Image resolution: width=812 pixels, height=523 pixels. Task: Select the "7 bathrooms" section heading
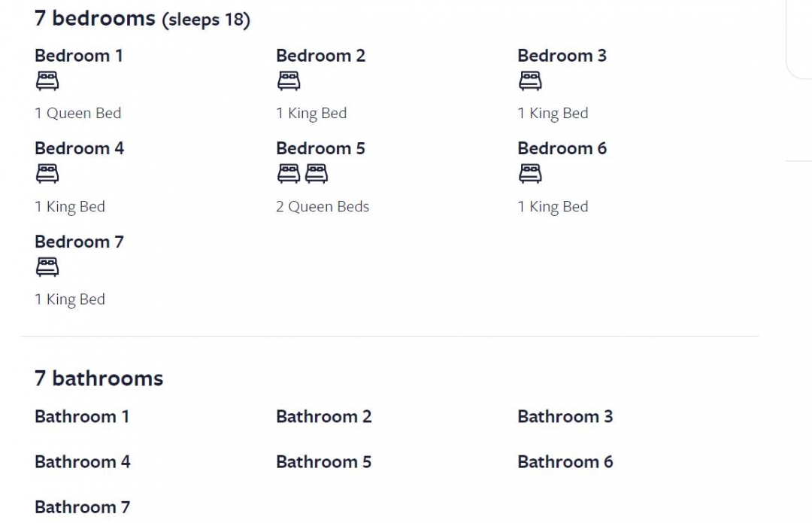[x=98, y=378]
